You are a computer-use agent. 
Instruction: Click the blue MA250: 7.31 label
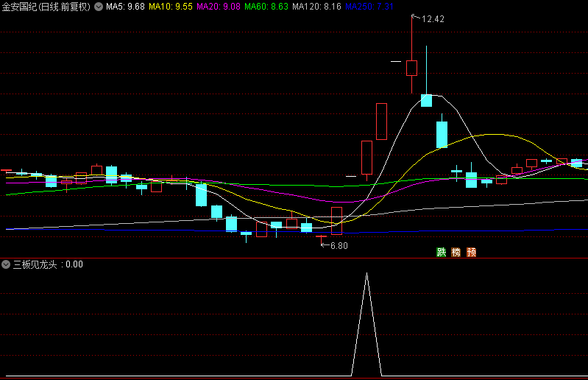369,7
